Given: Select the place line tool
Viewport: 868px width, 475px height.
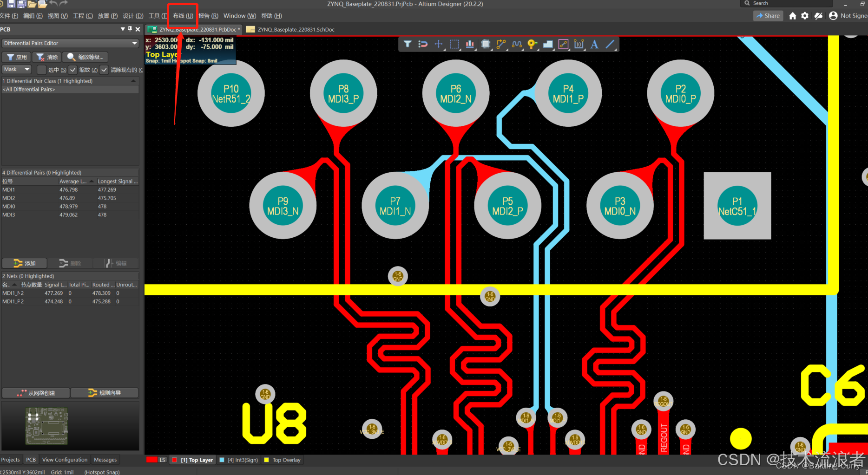Looking at the screenshot, I should click(610, 44).
